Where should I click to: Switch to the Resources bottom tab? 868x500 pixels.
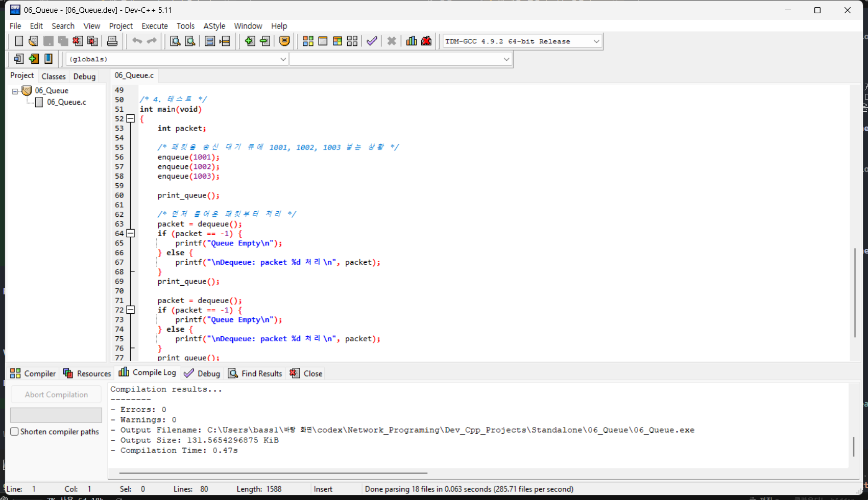[87, 373]
